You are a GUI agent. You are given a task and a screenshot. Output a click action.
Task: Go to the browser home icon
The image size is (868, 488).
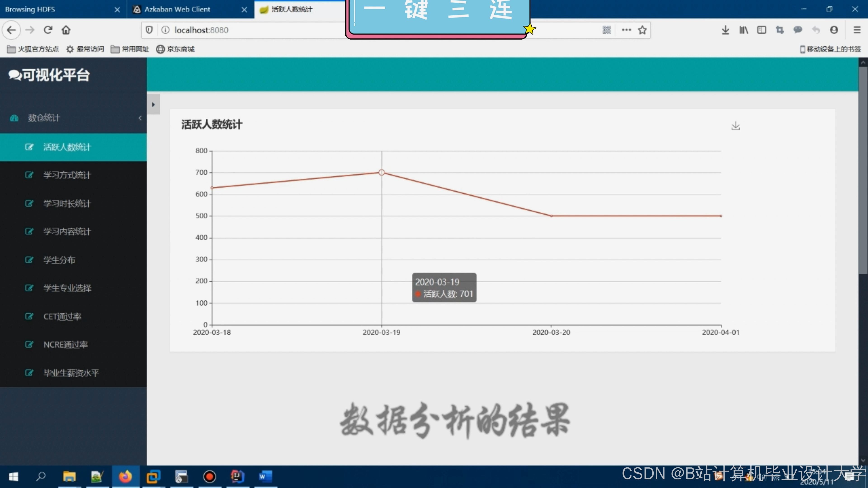point(66,30)
